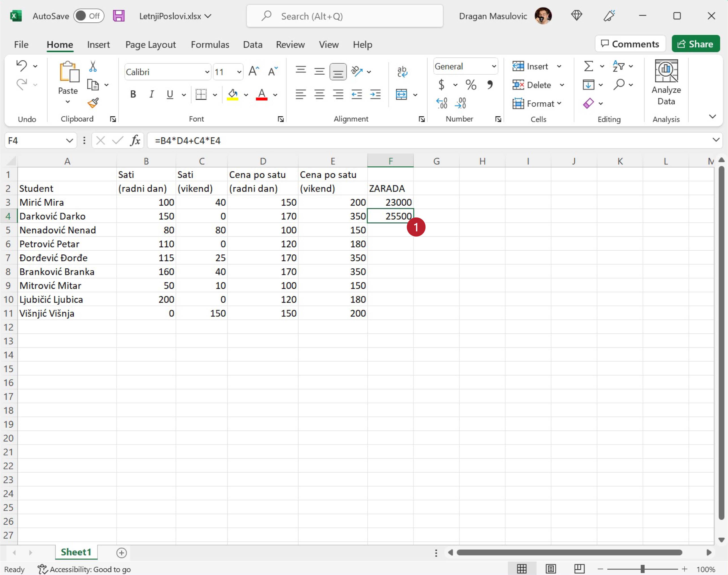Switch to the Page Layout tab

(150, 44)
